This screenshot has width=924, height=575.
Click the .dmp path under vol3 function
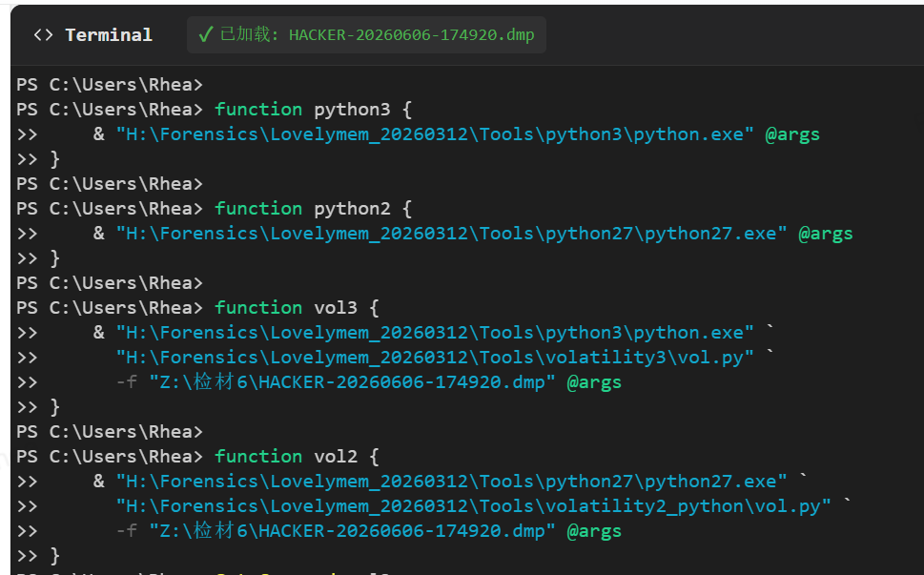tap(352, 382)
